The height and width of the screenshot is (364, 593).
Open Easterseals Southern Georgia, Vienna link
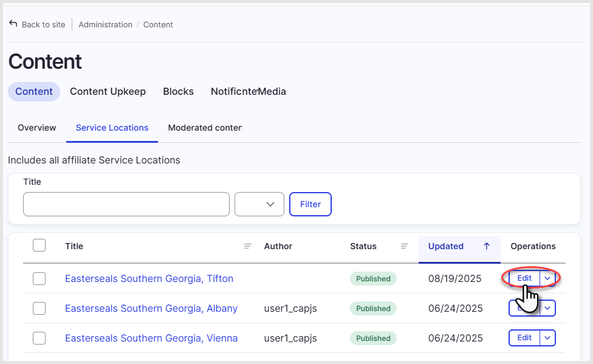pos(151,338)
